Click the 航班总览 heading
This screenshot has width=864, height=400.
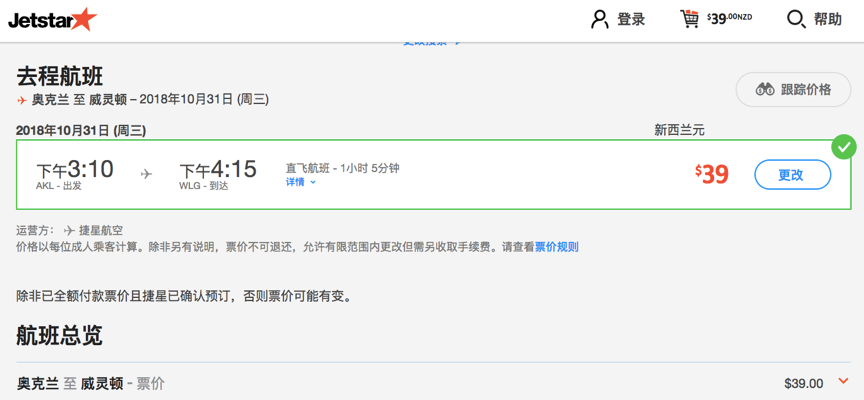click(x=60, y=335)
